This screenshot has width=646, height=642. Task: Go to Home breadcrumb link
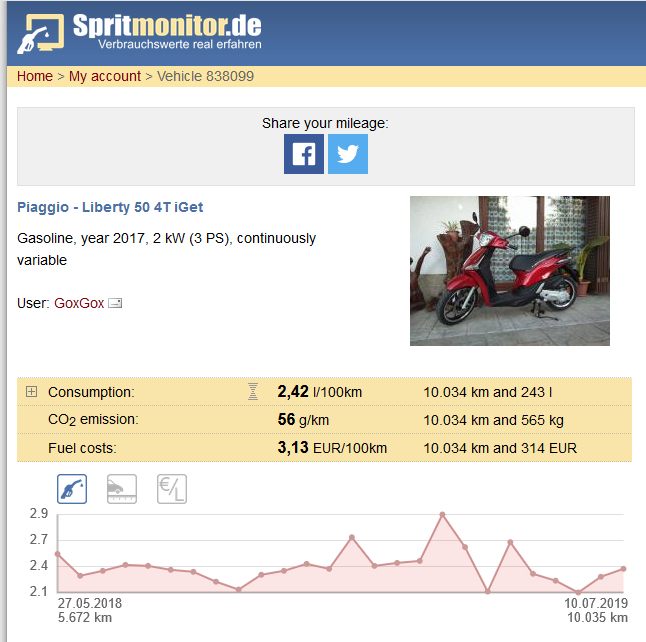35,76
